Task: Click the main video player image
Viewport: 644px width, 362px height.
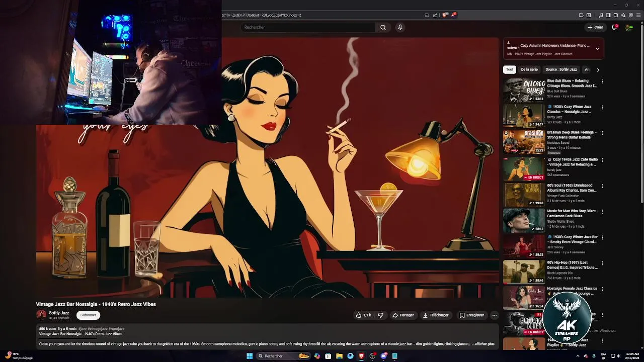Action: (x=268, y=167)
